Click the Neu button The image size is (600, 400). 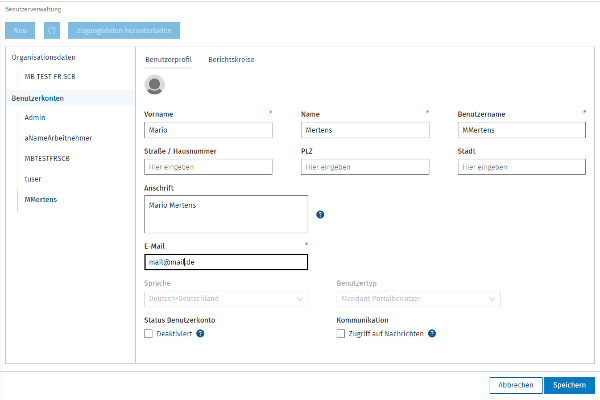[20, 31]
